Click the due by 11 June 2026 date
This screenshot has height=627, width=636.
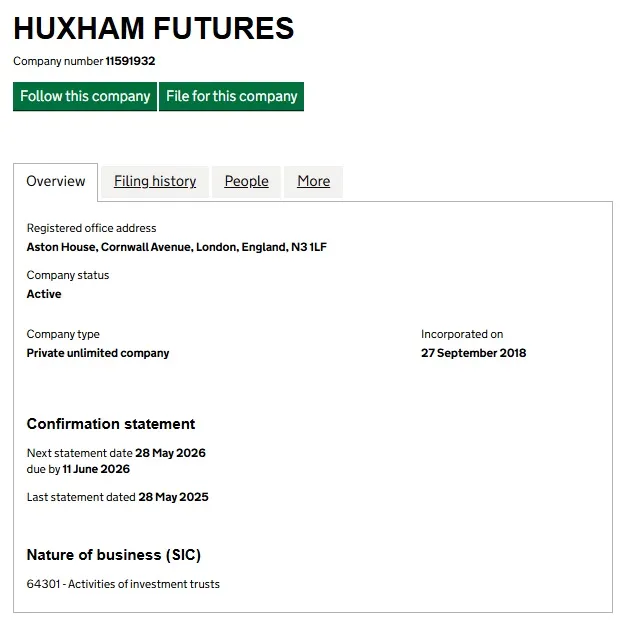pyautogui.click(x=96, y=469)
